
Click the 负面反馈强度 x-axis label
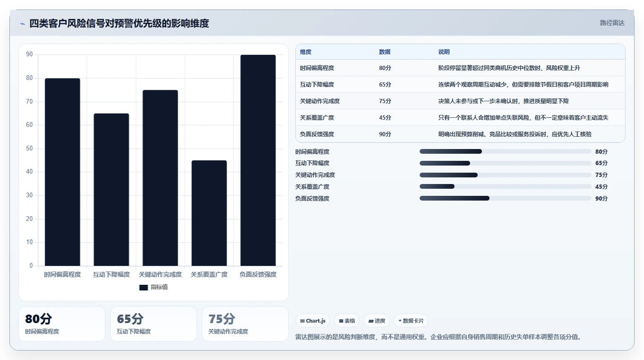(x=258, y=274)
